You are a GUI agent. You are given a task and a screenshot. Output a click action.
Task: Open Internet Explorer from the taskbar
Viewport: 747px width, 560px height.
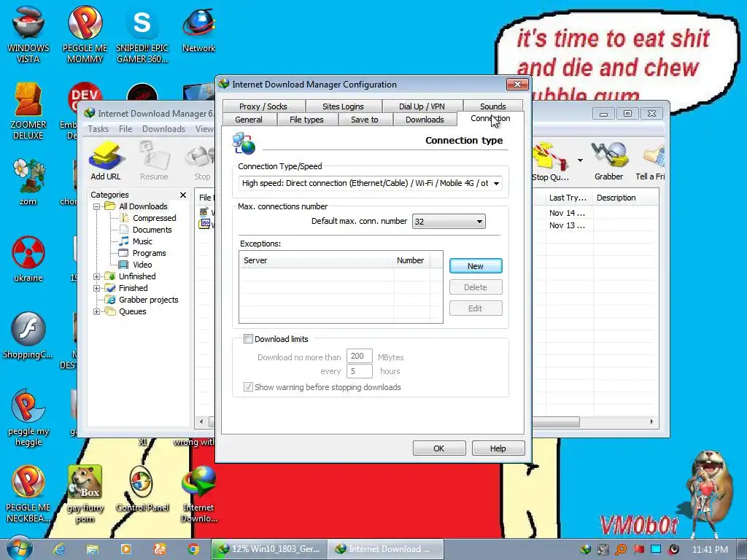[59, 549]
